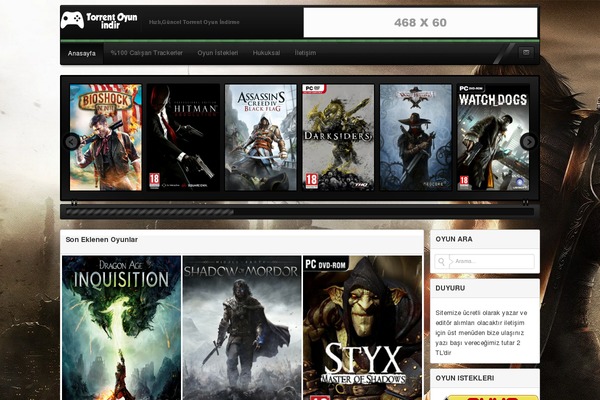Click the Torrent Oyun indir gamepad logo
The image size is (600, 400).
click(x=97, y=20)
